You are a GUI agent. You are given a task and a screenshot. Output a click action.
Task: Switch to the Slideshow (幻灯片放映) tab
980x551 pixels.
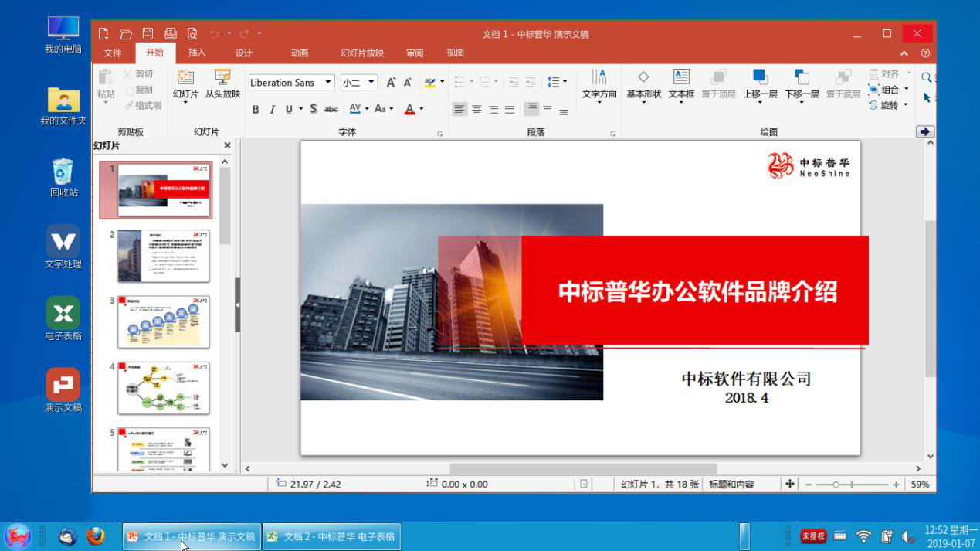[362, 53]
